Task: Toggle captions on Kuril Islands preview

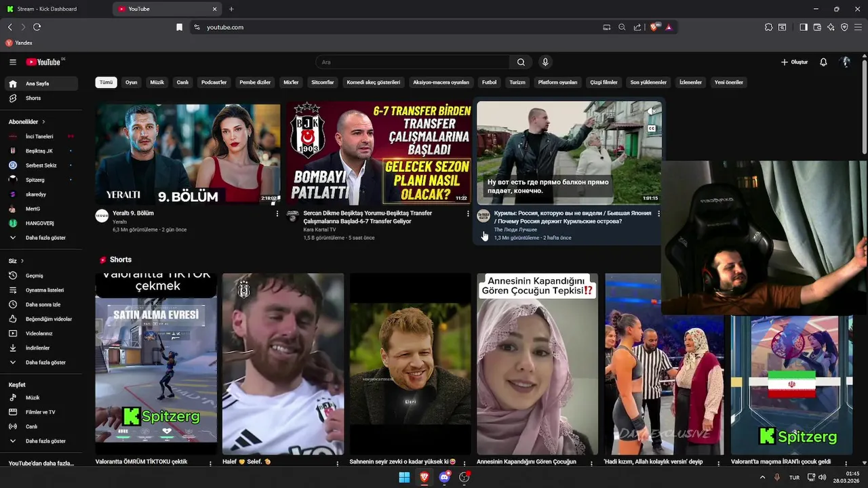Action: pos(651,128)
